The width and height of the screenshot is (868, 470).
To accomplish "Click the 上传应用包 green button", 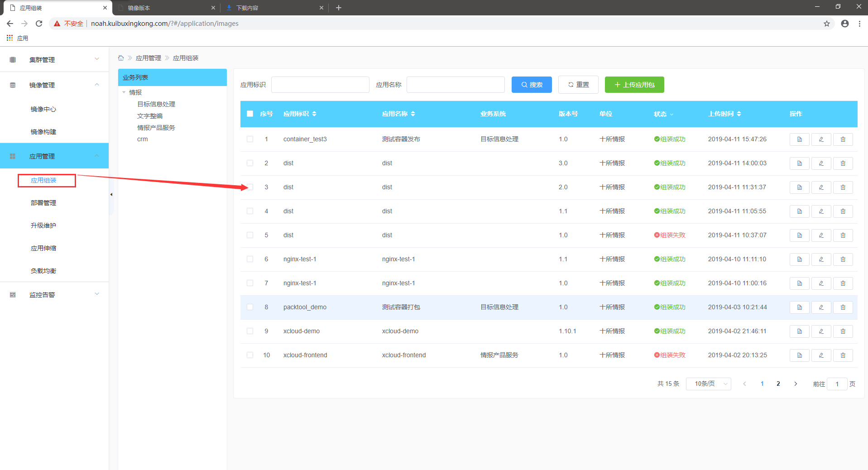I will click(634, 85).
